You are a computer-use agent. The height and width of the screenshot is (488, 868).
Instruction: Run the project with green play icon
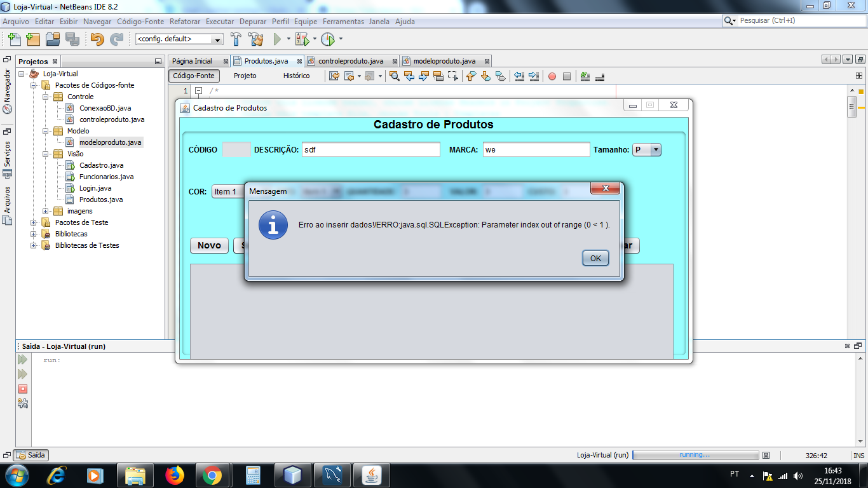[x=277, y=39]
